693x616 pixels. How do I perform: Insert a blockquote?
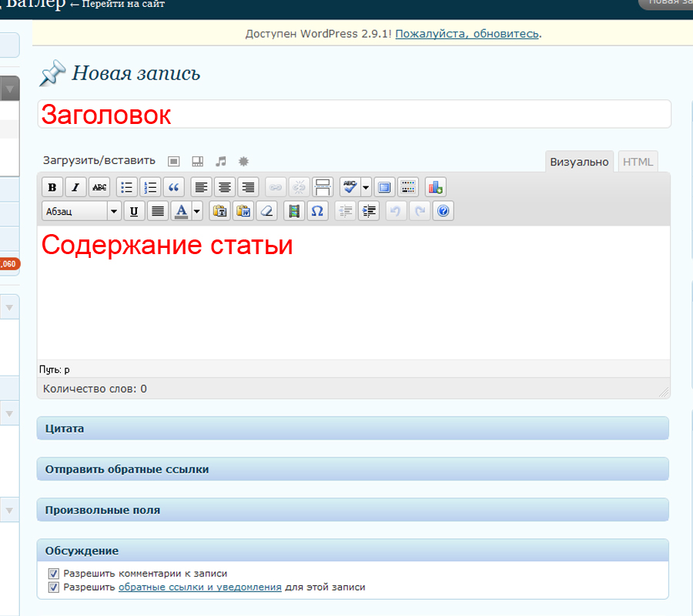click(174, 187)
